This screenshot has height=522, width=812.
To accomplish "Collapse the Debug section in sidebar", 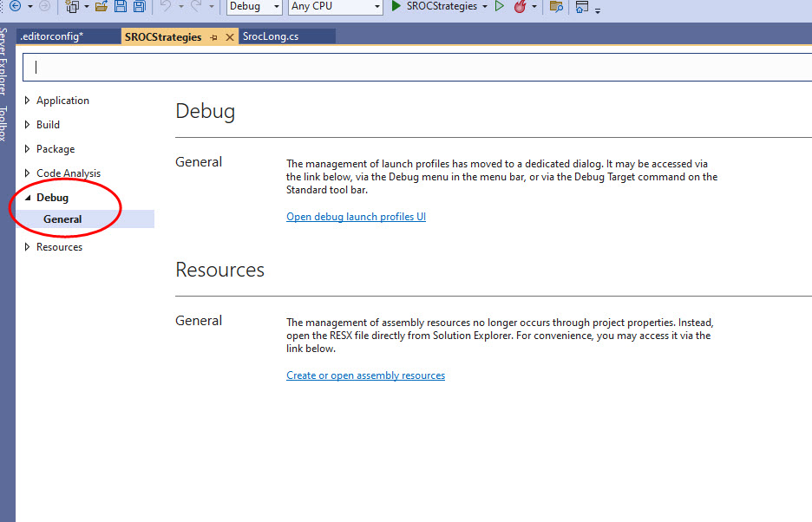I will click(28, 198).
